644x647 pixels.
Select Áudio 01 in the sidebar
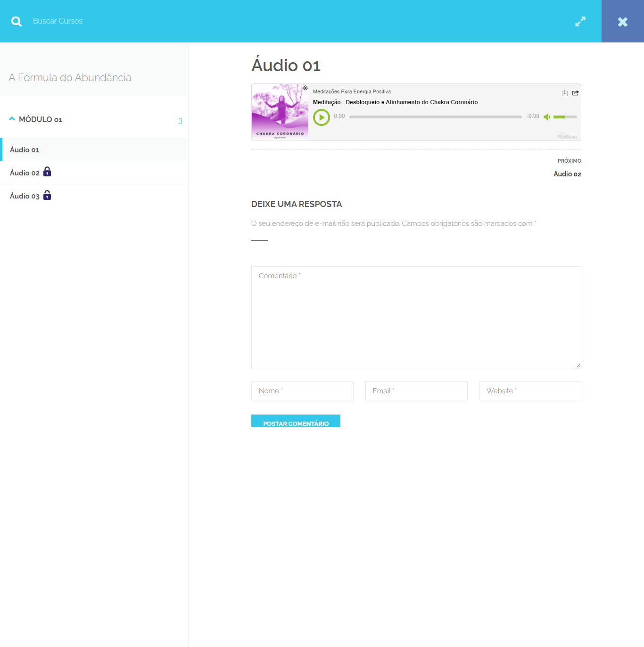coord(25,150)
